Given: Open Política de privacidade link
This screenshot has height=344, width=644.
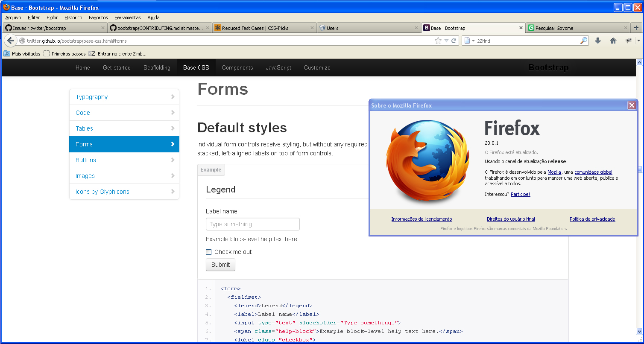Looking at the screenshot, I should tap(592, 219).
